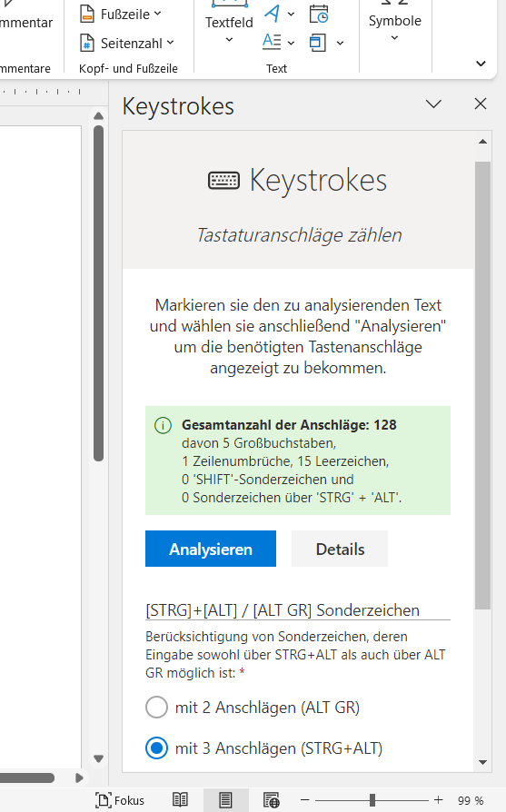The height and width of the screenshot is (812, 506).
Task: Collapse the ribbon with the chevron
Action: click(481, 64)
